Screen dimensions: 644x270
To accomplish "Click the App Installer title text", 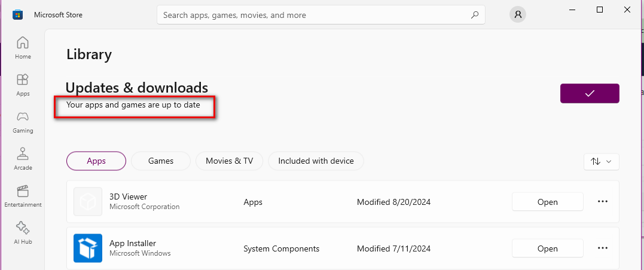I will pyautogui.click(x=133, y=243).
